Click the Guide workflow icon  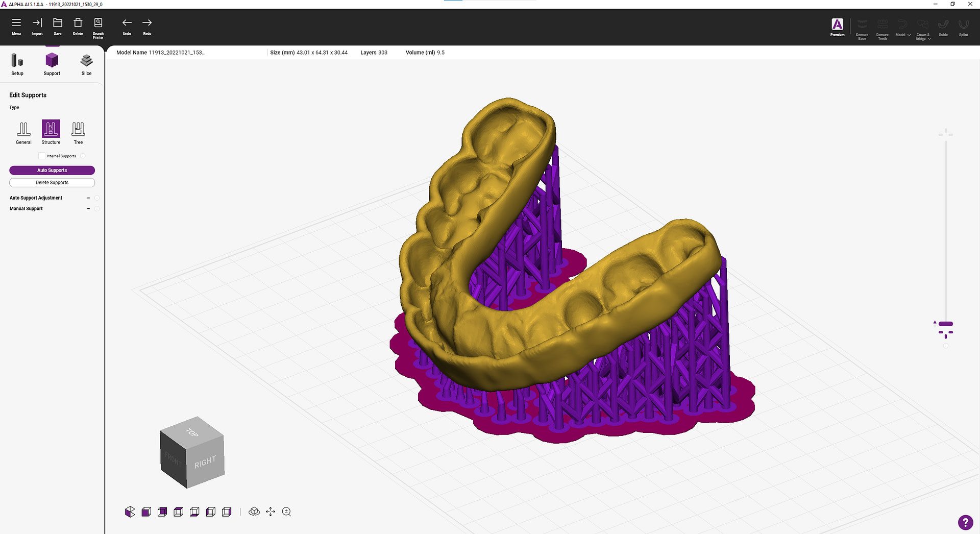pyautogui.click(x=943, y=27)
